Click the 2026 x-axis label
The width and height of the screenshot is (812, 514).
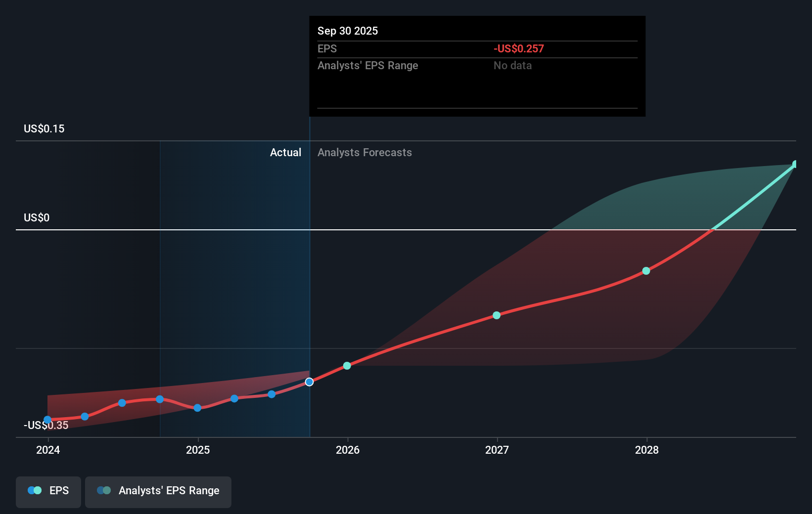tap(348, 450)
